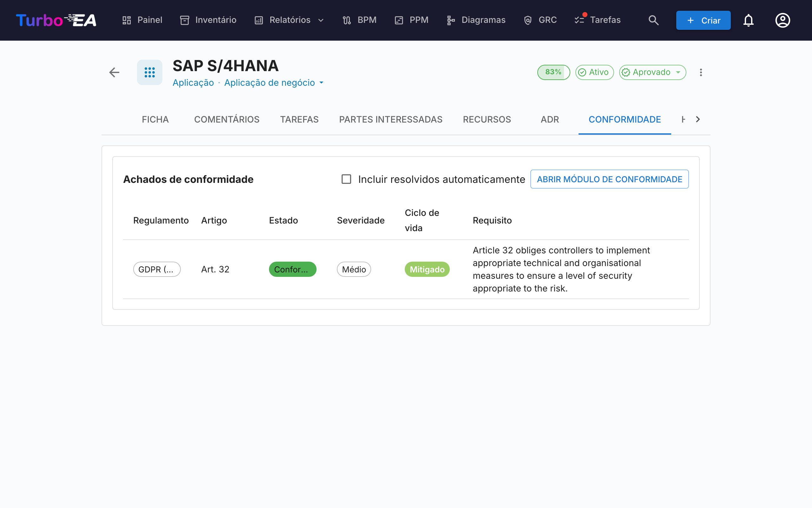Open the PARTES INTERESSADAS tab

pyautogui.click(x=390, y=119)
